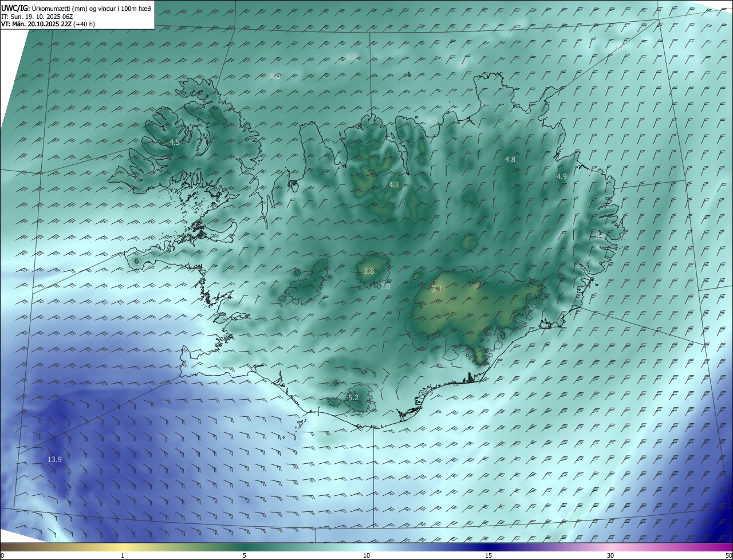The height and width of the screenshot is (560, 733).
Task: Click the 15 tick on the color scale
Action: click(x=488, y=555)
